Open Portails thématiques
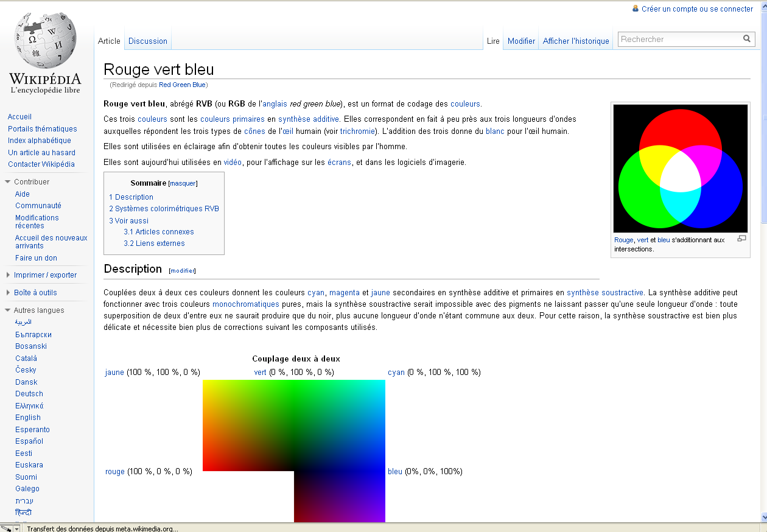This screenshot has width=767, height=532. coord(43,129)
